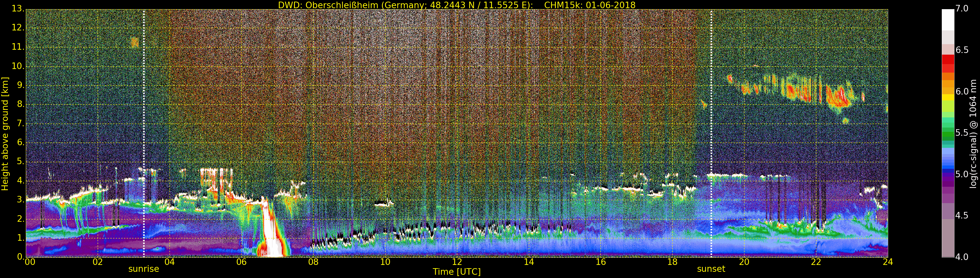
Task: Click the time axis tick label '18'
Action: 673,262
